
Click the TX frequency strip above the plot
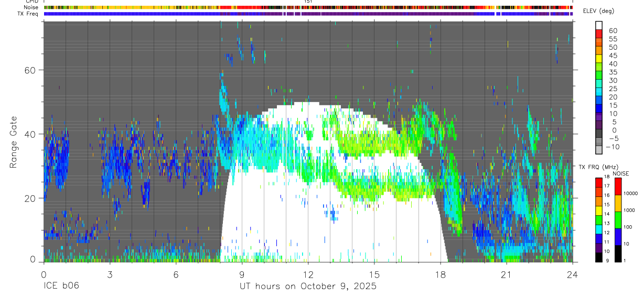[x=308, y=14]
